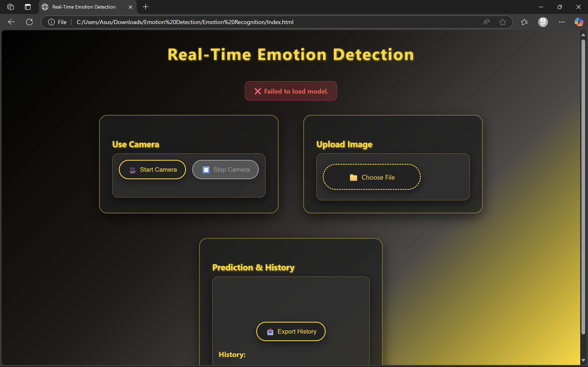Add page to favorites with star icon
The height and width of the screenshot is (367, 588).
pyautogui.click(x=502, y=22)
